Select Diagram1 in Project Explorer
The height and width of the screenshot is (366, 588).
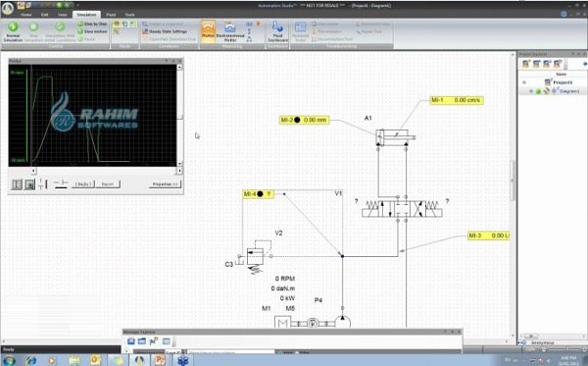click(569, 91)
